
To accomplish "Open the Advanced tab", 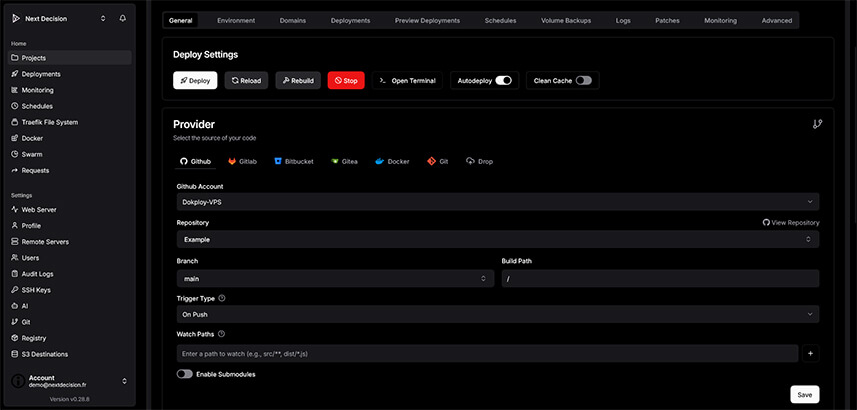I will click(x=777, y=20).
